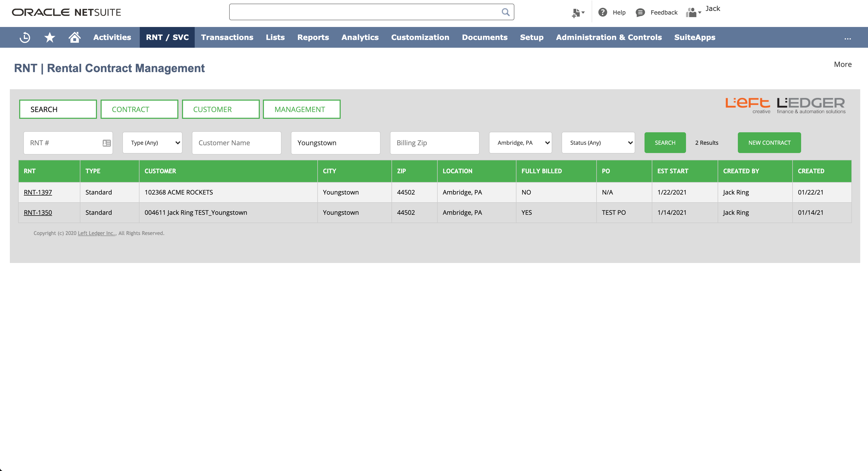Open the Transactions menu
Image resolution: width=868 pixels, height=471 pixels.
point(227,37)
